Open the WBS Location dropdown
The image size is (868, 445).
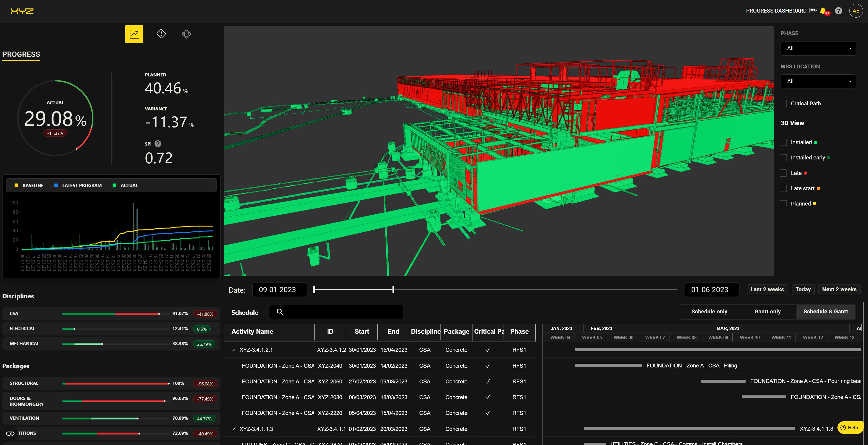818,81
